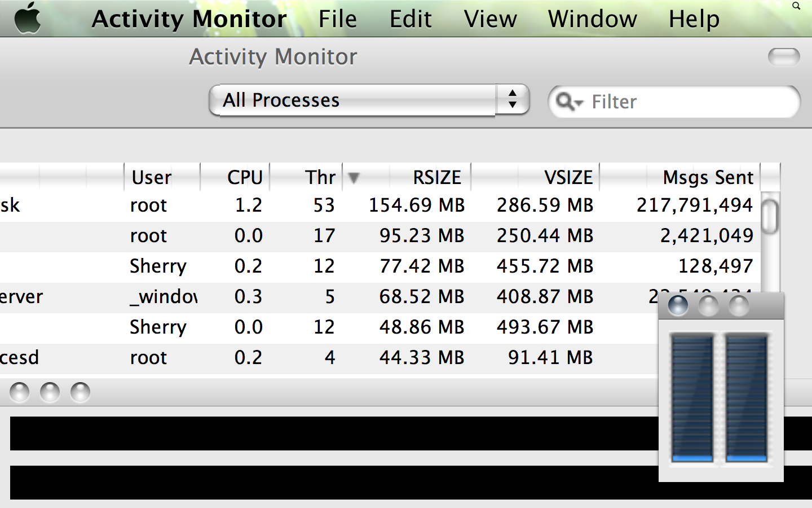Select the Sherry row with 77.42 MB
The height and width of the screenshot is (508, 812).
coord(380,266)
